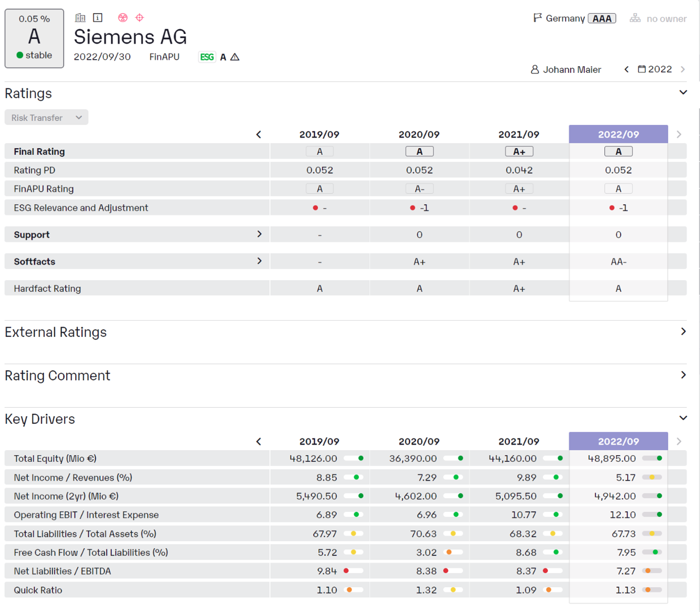Image resolution: width=700 pixels, height=612 pixels.
Task: Click the Net Liabilities / EBITDA indicator for 2021/09
Action: (552, 571)
